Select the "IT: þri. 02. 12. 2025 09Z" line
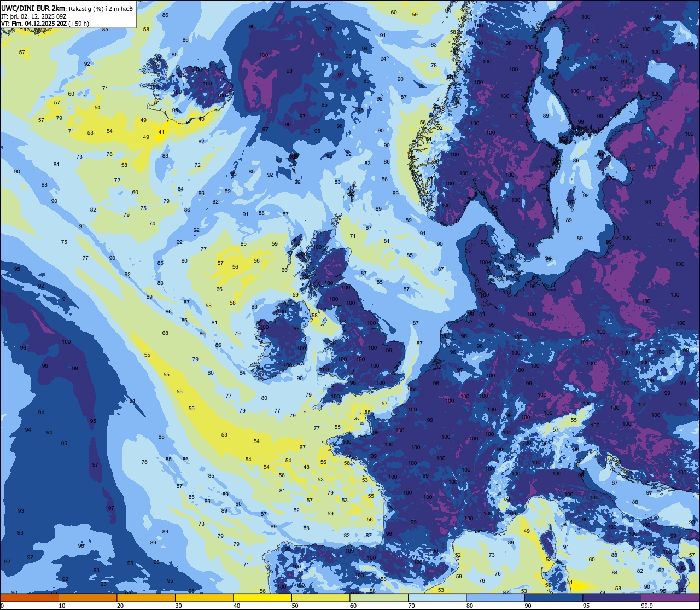 pyautogui.click(x=34, y=16)
